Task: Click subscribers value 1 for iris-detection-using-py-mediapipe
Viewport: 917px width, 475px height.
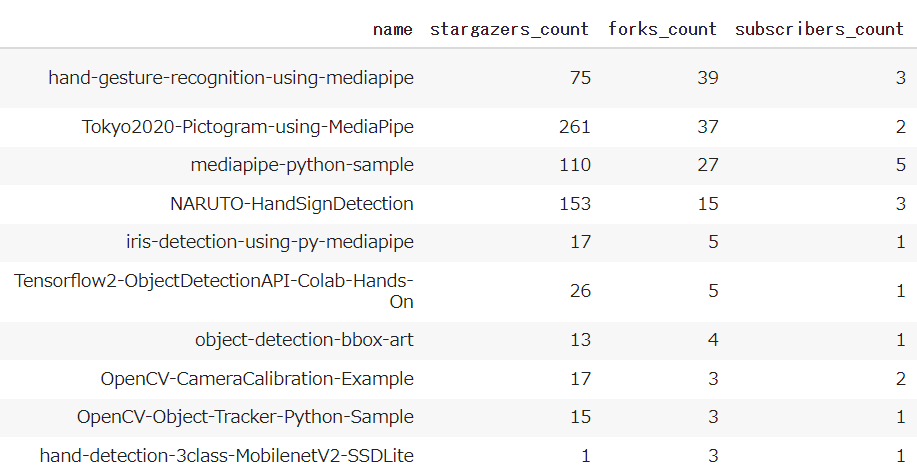Action: coord(901,242)
